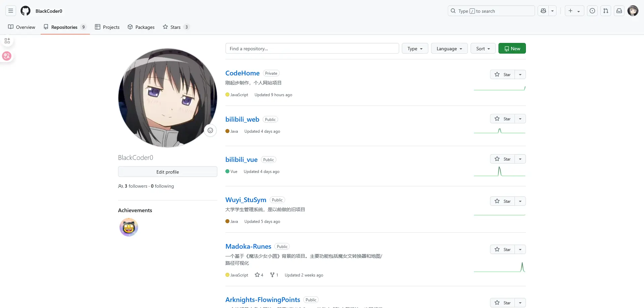Star the CodeHome repository
The width and height of the screenshot is (644, 308).
[503, 74]
